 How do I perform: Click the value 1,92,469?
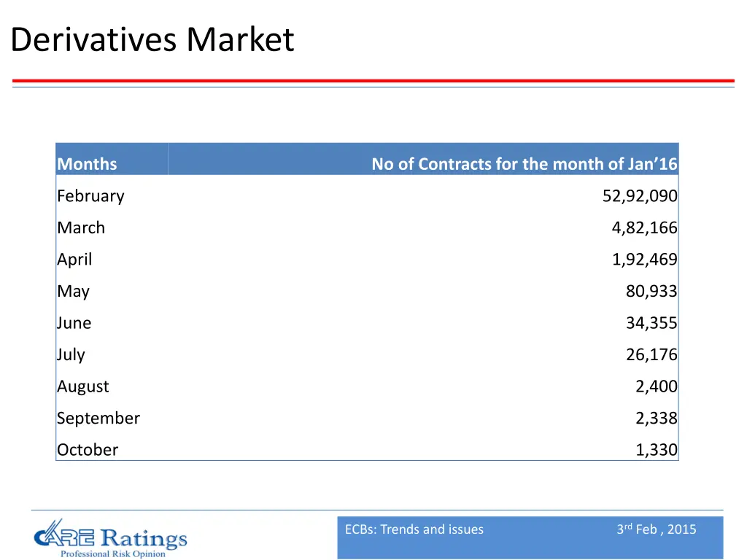(x=645, y=260)
